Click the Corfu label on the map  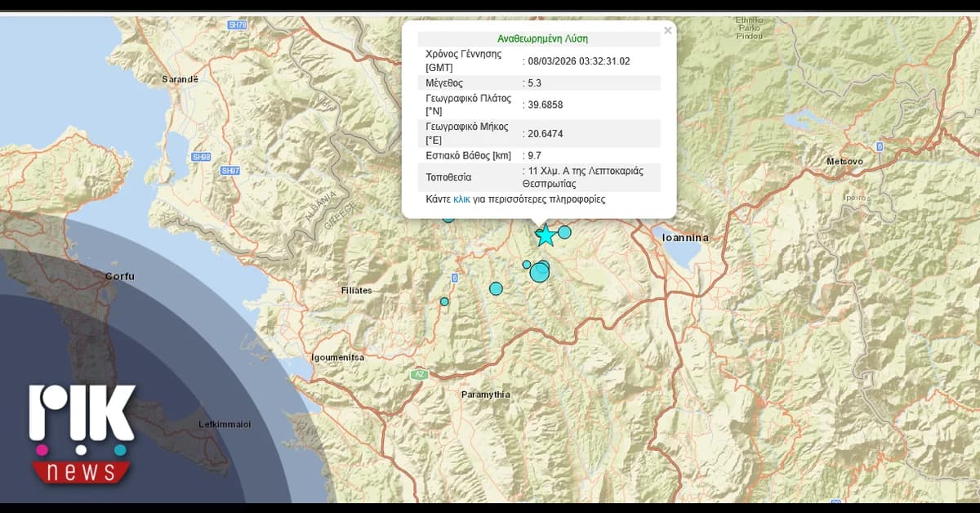click(x=119, y=276)
